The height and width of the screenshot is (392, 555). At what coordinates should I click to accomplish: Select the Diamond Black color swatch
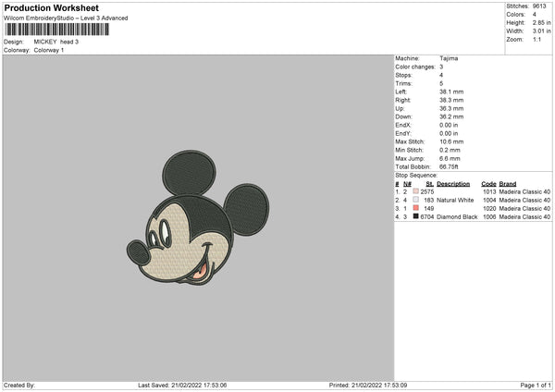click(416, 216)
